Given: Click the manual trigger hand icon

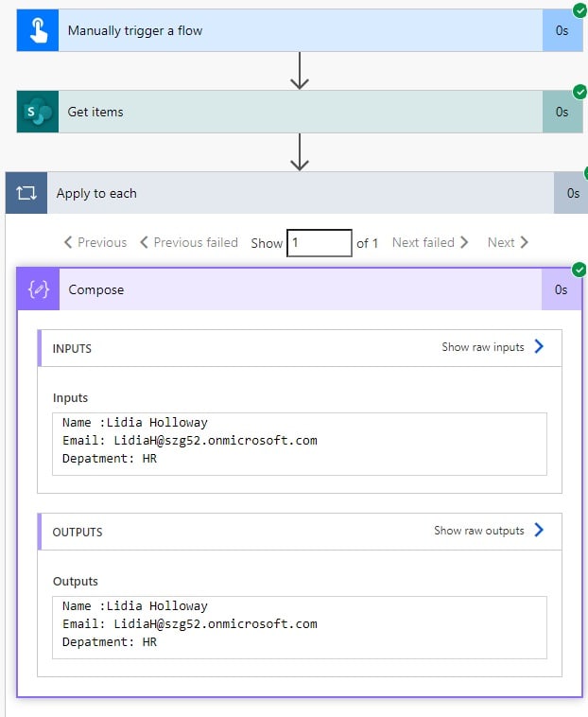Looking at the screenshot, I should [x=38, y=30].
